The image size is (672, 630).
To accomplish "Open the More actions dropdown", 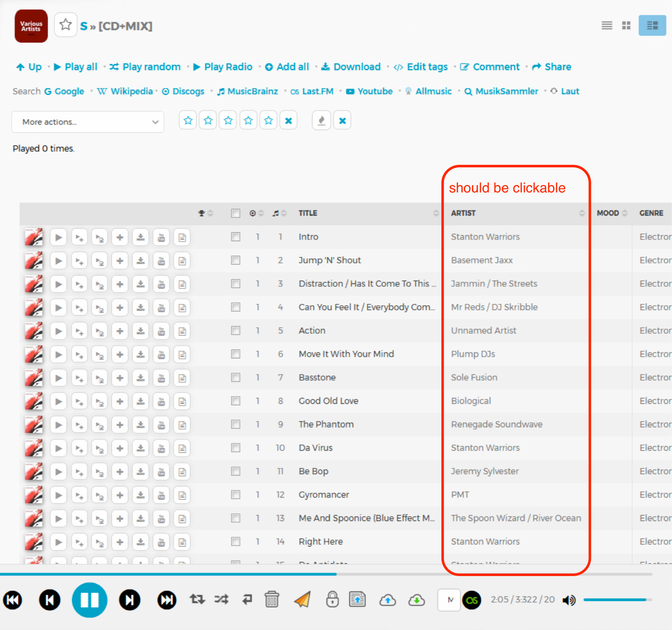I will 88,122.
